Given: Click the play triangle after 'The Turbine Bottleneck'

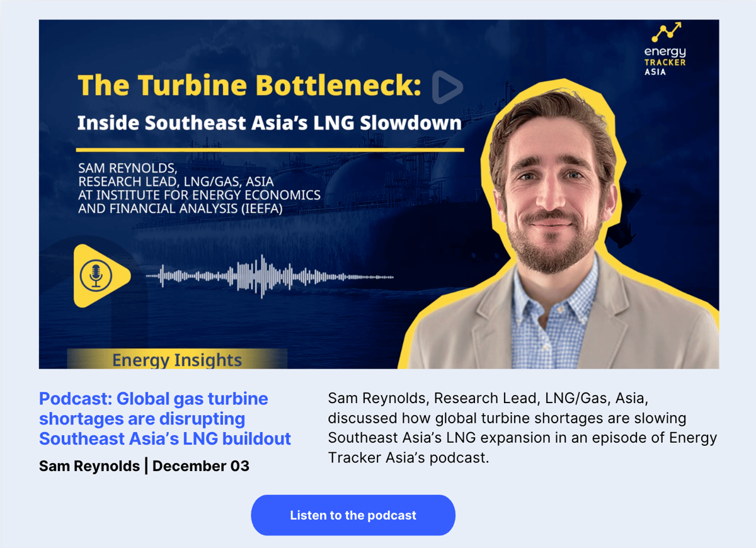Looking at the screenshot, I should point(447,87).
